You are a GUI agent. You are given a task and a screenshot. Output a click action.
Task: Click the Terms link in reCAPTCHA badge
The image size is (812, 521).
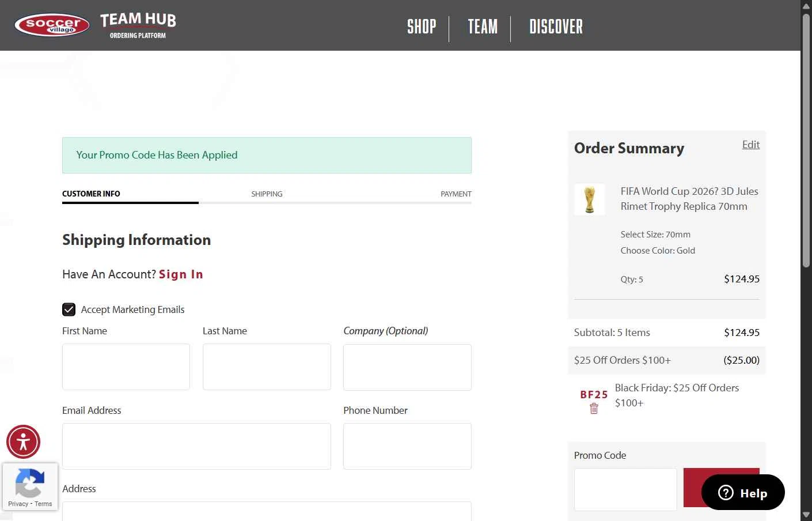(43, 504)
